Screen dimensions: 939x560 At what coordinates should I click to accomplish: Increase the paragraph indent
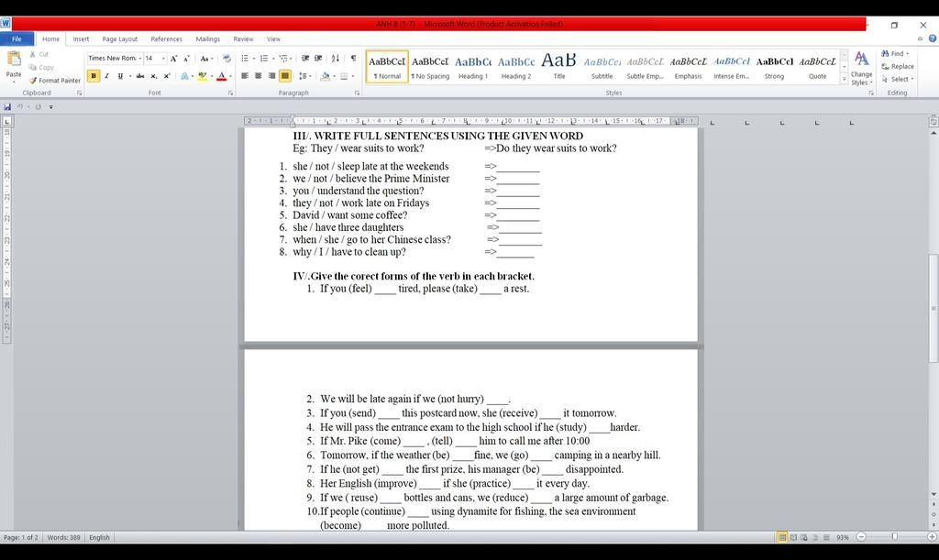(318, 59)
